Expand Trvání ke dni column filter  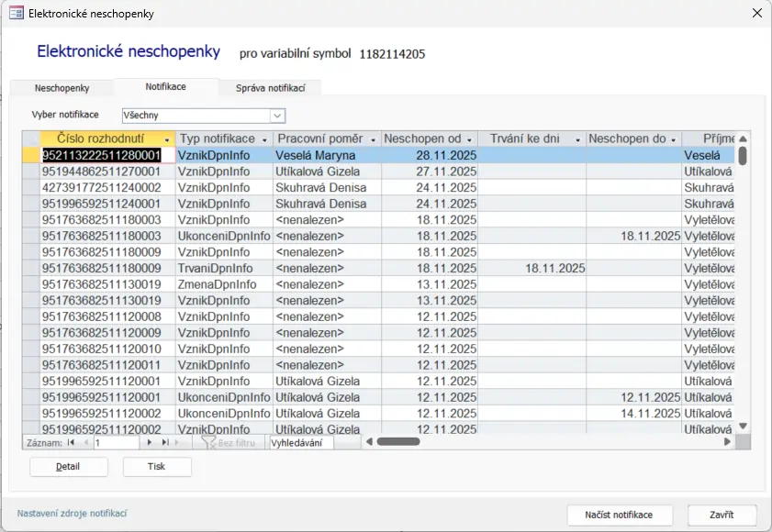coord(577,139)
